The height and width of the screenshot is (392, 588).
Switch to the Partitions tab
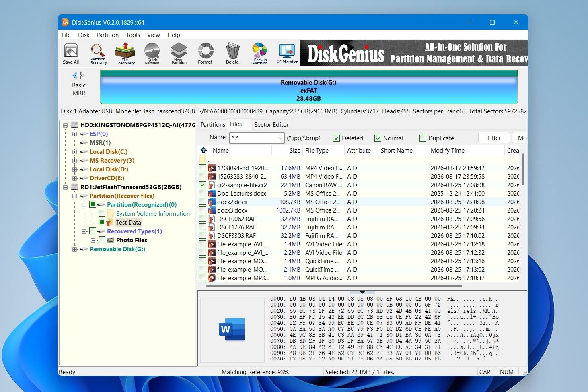213,125
